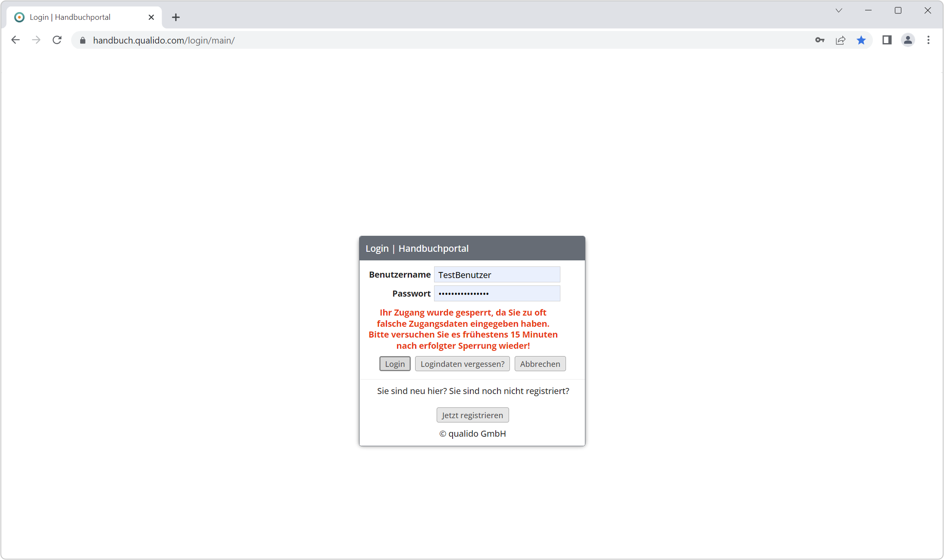Screen dimensions: 944x560
Task: Toggle the bookmark star
Action: point(861,40)
